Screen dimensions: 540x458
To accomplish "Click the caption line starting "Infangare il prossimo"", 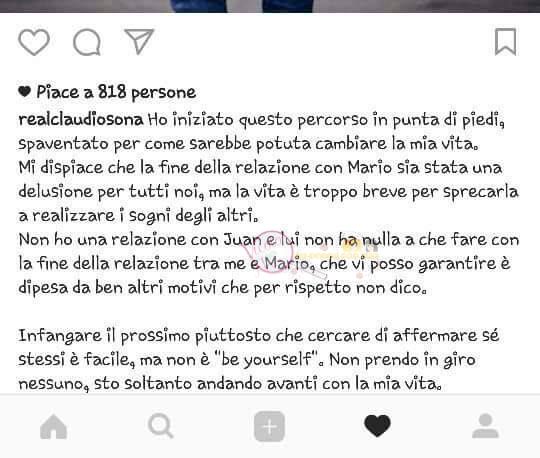I will click(259, 336).
